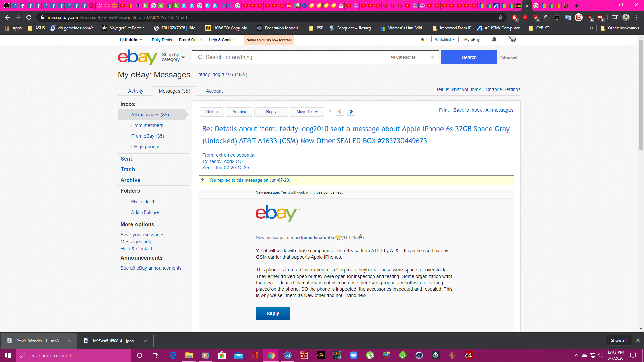Show more bookmarks chevron
Viewport: 644px width, 362px height.
pos(592,28)
